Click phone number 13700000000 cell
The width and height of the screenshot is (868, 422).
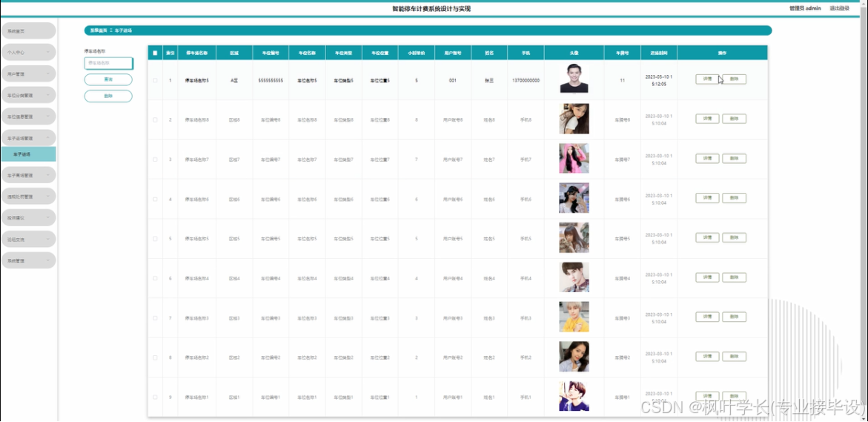pos(526,80)
